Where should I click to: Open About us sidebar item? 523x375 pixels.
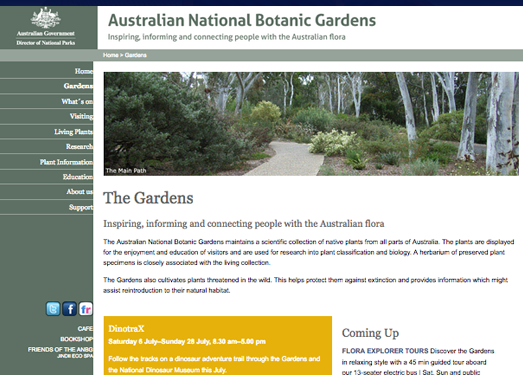pyautogui.click(x=79, y=192)
